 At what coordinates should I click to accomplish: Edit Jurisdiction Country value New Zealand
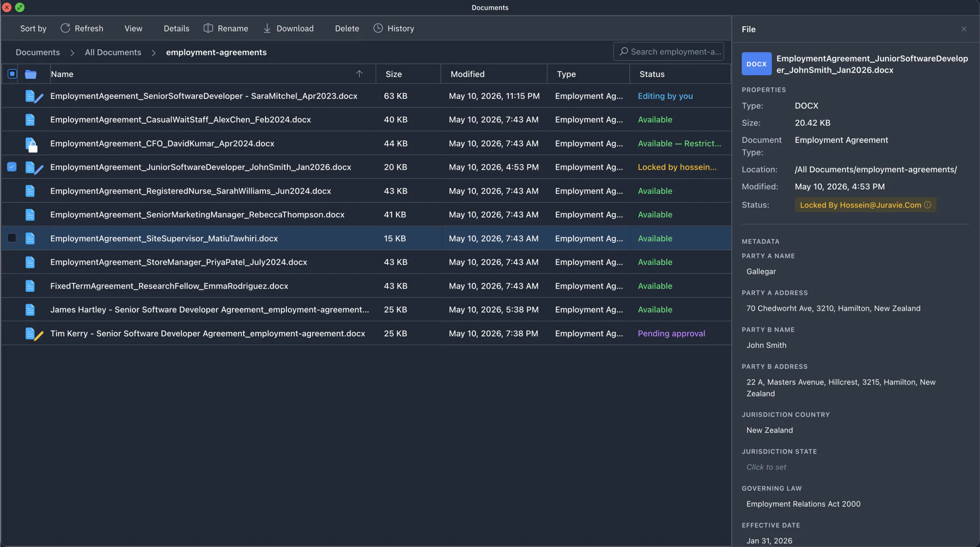[x=769, y=430]
